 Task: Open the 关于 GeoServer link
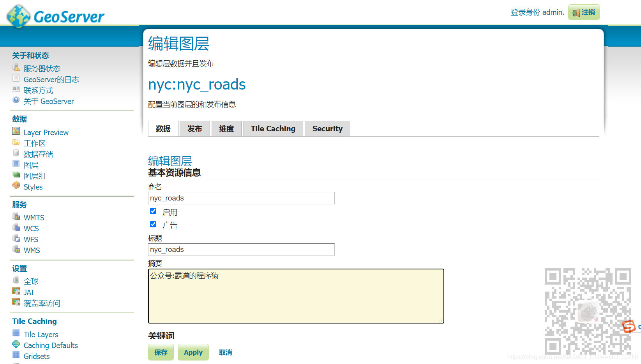[49, 101]
